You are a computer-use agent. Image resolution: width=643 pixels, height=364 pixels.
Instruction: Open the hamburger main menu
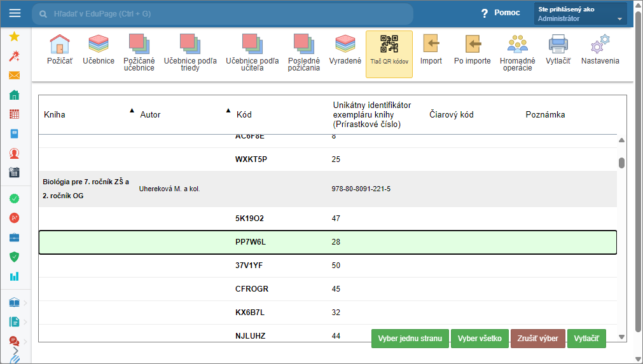[x=15, y=13]
